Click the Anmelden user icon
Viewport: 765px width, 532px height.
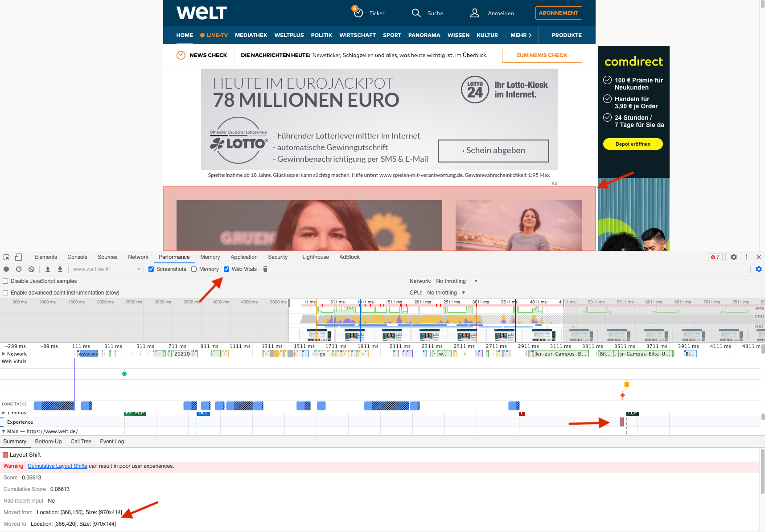pyautogui.click(x=475, y=13)
